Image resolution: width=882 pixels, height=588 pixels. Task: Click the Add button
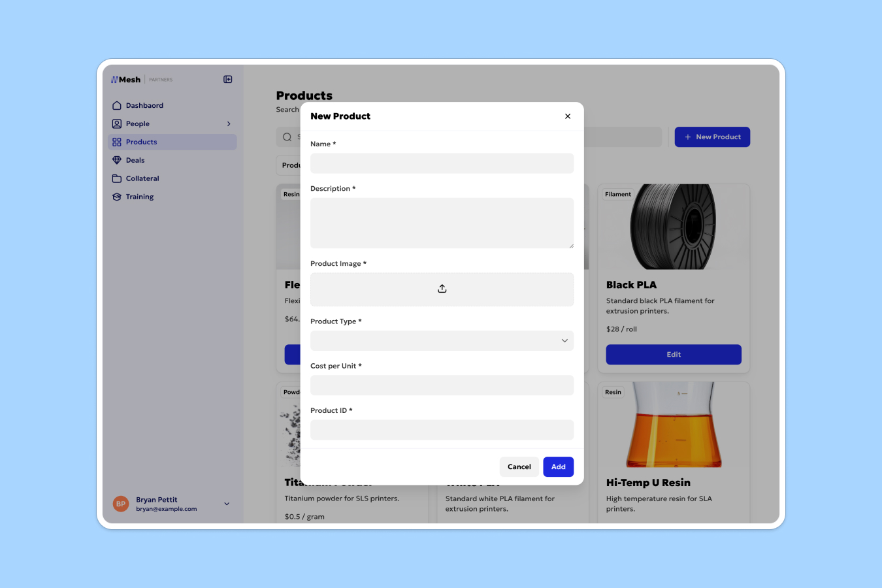pos(559,466)
